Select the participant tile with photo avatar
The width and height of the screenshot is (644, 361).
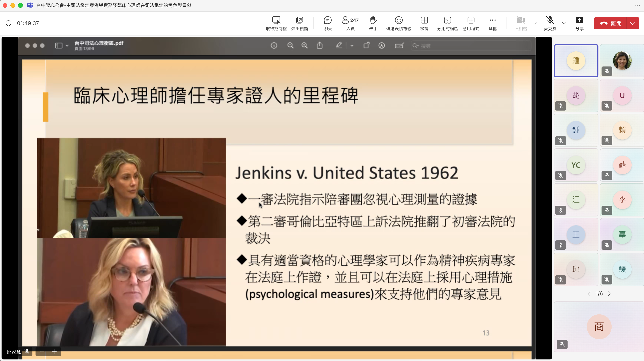click(622, 60)
